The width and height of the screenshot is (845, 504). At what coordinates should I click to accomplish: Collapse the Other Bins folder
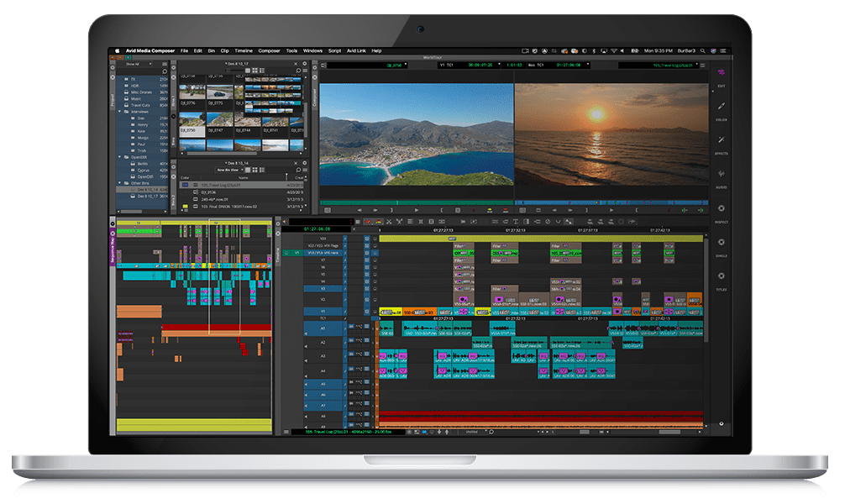pos(119,183)
